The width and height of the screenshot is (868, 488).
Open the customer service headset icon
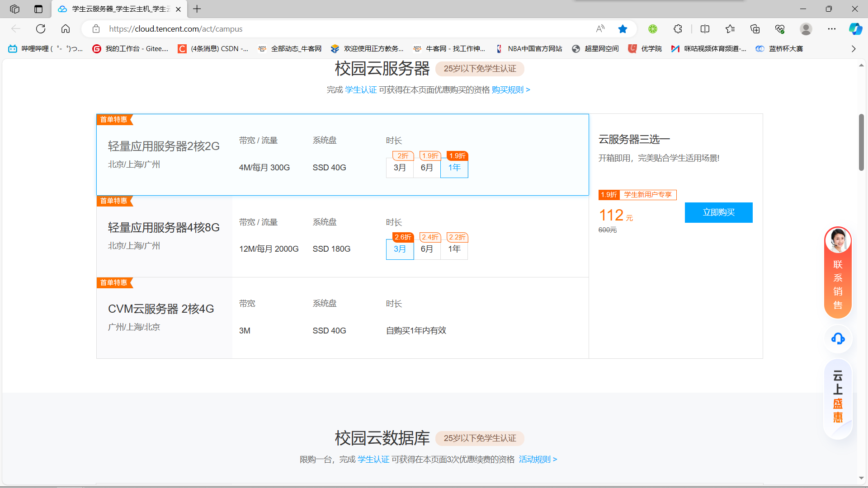click(x=838, y=338)
